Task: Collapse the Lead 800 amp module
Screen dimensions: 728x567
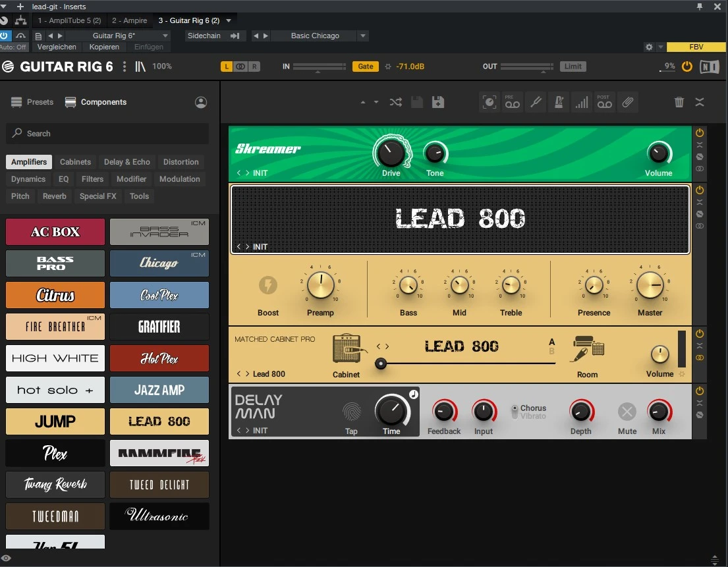Action: coord(700,202)
